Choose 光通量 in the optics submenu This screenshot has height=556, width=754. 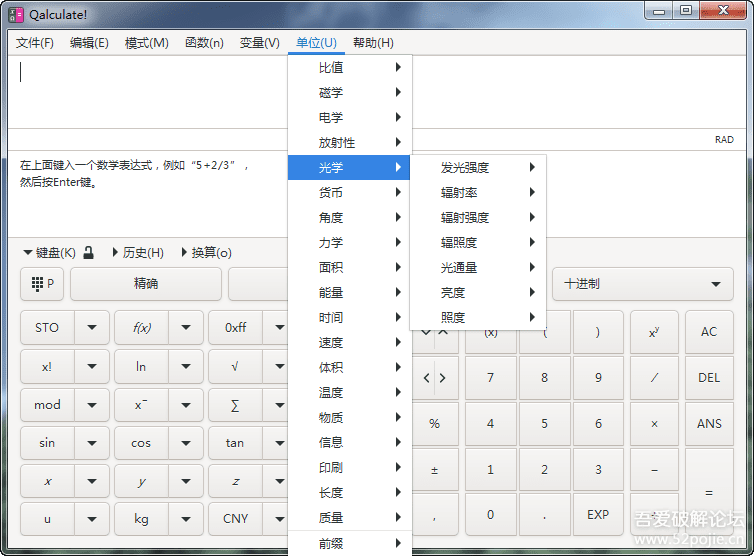[x=478, y=267]
